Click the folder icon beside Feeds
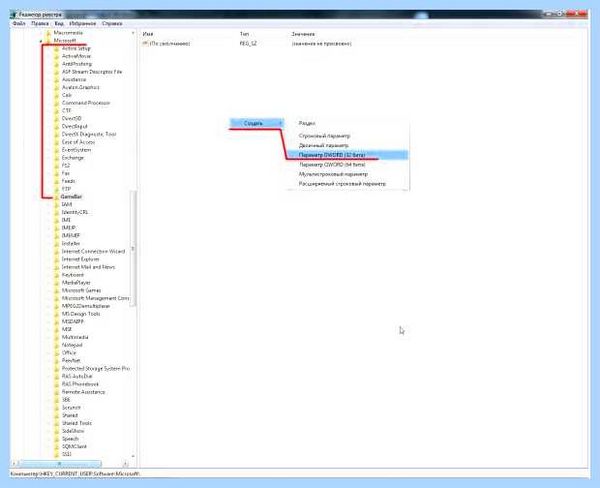600x488 pixels. [x=57, y=181]
